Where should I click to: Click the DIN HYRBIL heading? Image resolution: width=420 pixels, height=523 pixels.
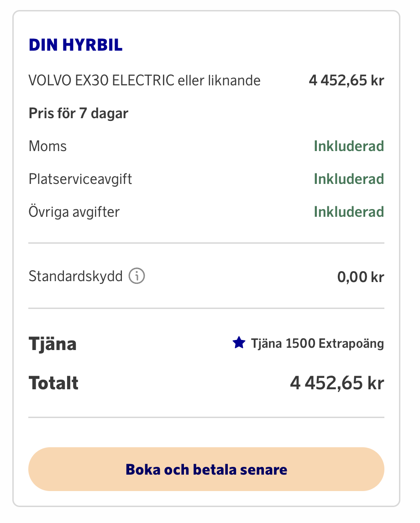76,45
